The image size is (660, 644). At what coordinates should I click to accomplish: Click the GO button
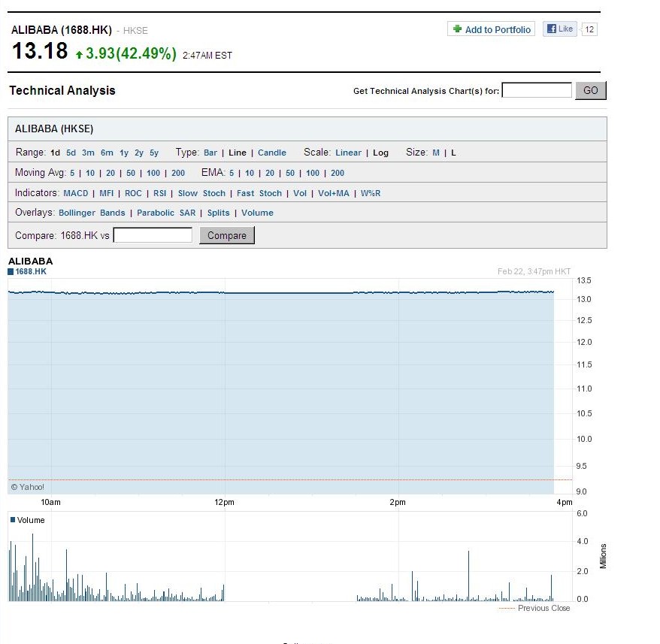coord(591,90)
